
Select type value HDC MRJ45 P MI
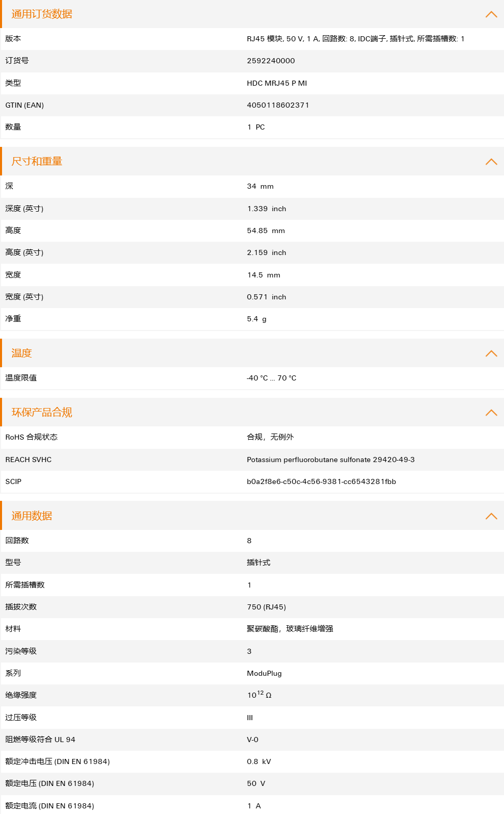click(x=277, y=83)
